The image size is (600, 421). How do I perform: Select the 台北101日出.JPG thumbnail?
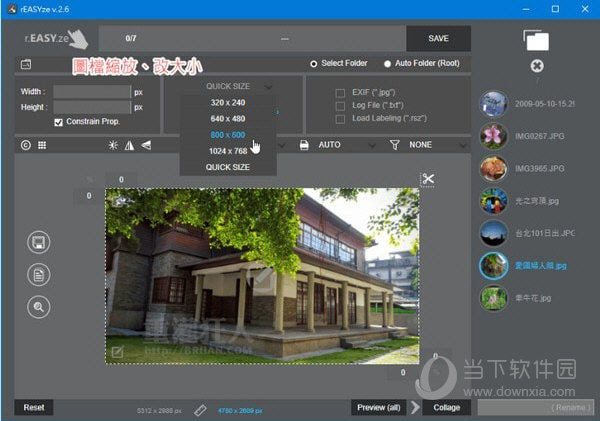pyautogui.click(x=494, y=233)
